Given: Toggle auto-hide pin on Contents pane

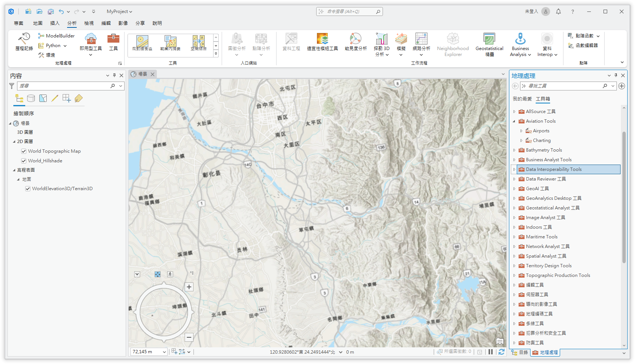Looking at the screenshot, I should click(x=114, y=75).
